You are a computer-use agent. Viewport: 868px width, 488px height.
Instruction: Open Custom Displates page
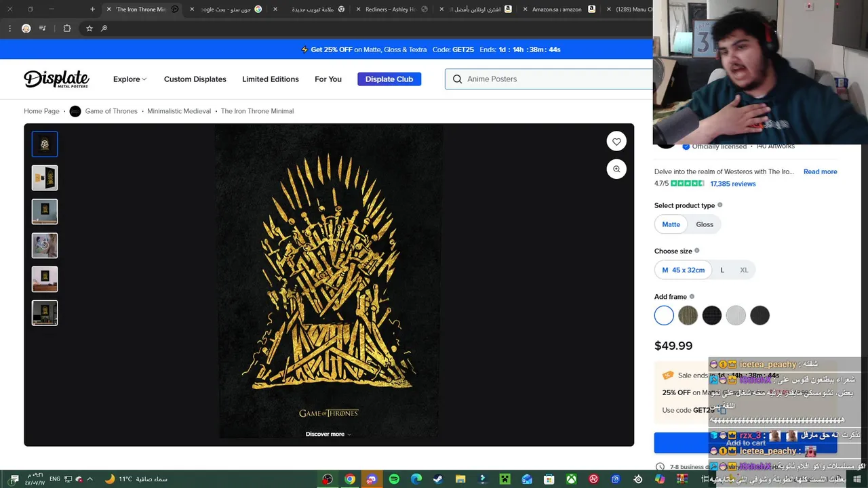[x=195, y=79]
